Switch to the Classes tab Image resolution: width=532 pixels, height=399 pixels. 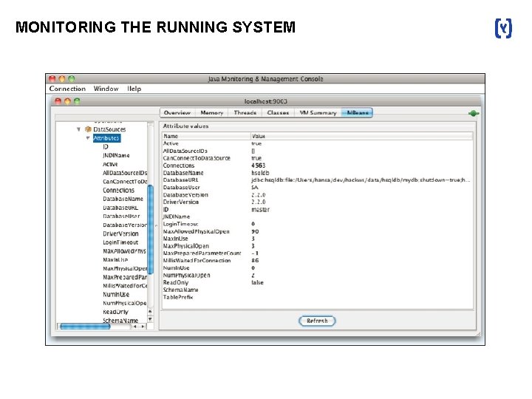(x=278, y=112)
